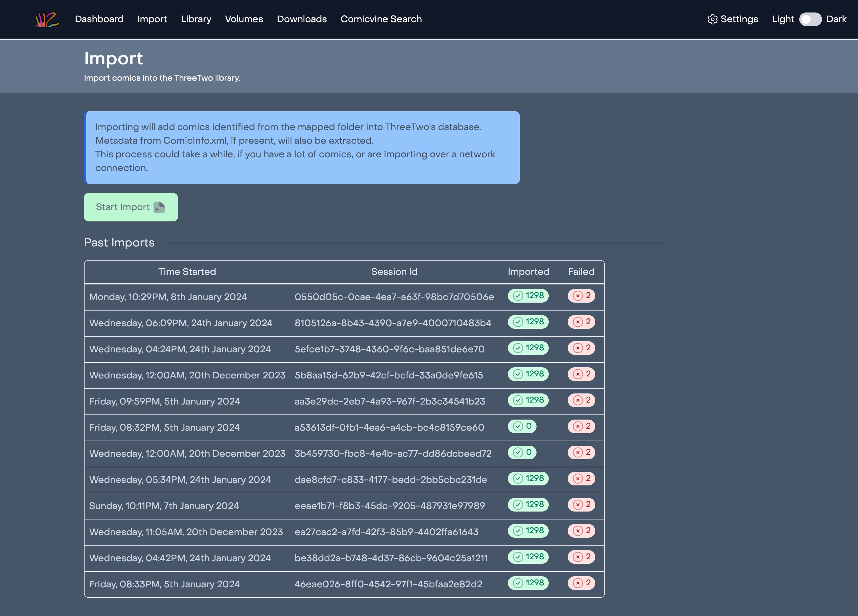Click failed badge for 06:09PM 24th January row
Viewport: 858px width, 616px height.
581,322
